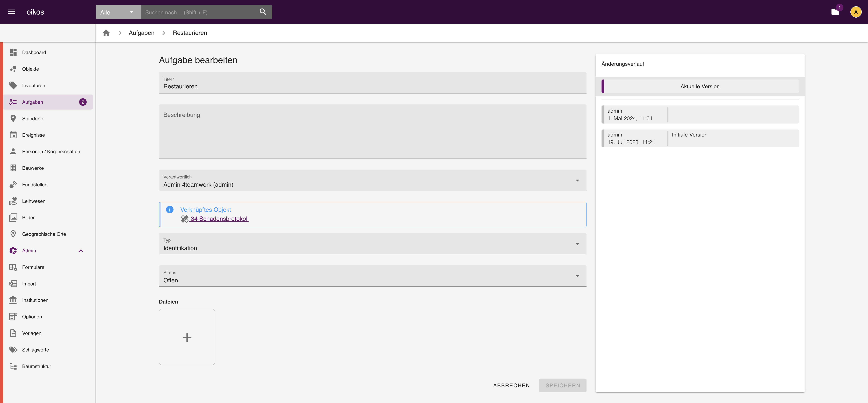Open Formulare in the sidebar
This screenshot has height=403, width=868.
pos(48,267)
